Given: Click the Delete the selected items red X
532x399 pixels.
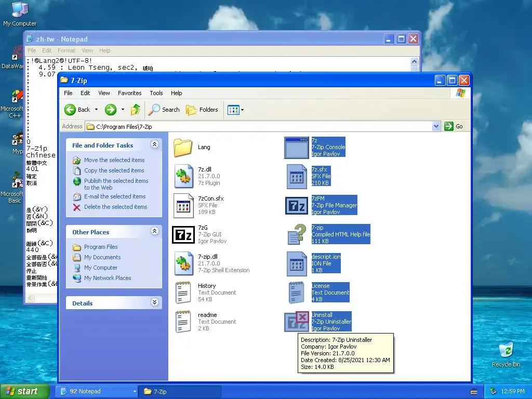Looking at the screenshot, I should pos(77,207).
